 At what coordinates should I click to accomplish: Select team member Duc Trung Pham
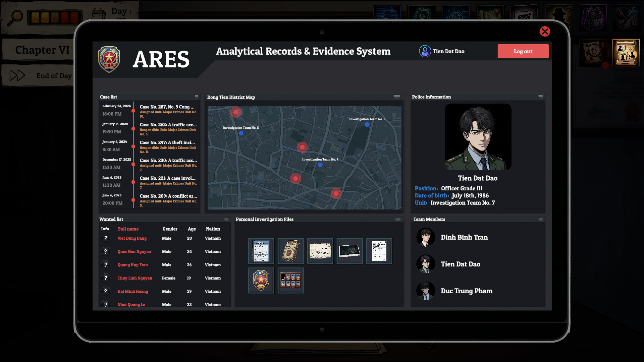tap(454, 291)
